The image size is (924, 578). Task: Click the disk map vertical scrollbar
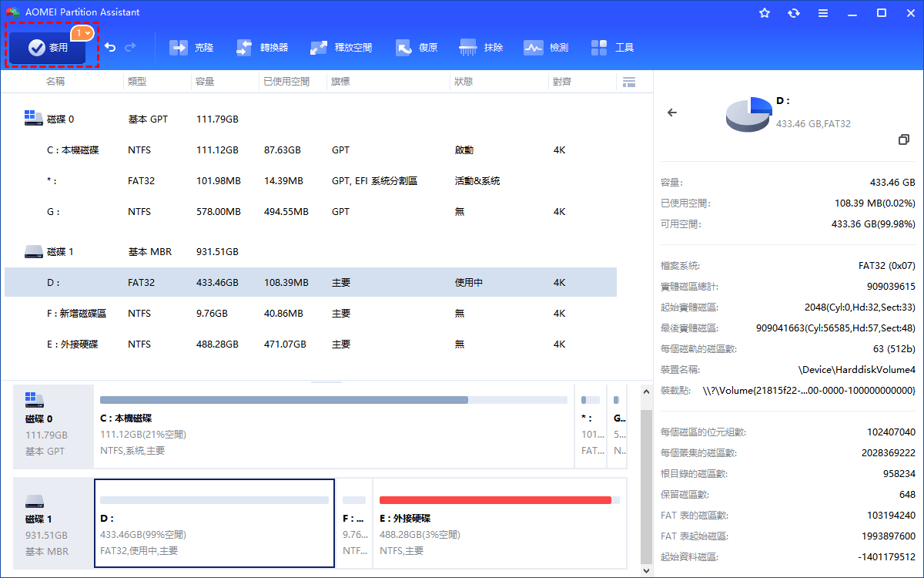click(644, 486)
